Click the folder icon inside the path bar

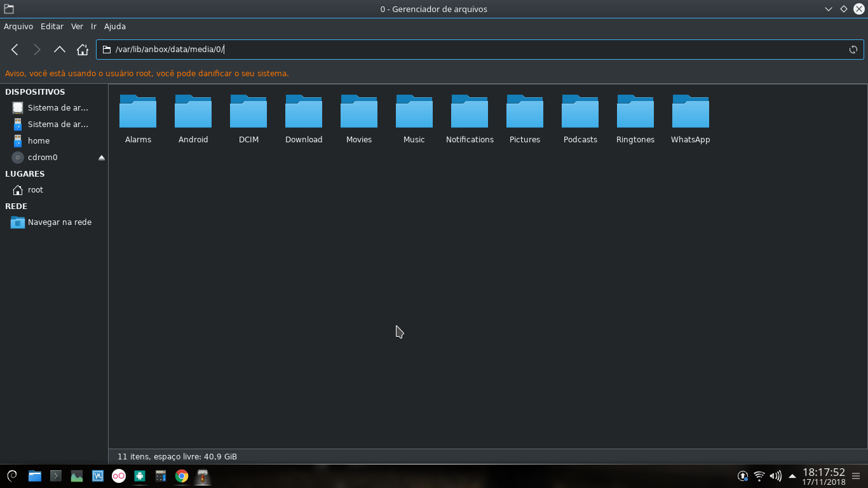click(x=105, y=49)
